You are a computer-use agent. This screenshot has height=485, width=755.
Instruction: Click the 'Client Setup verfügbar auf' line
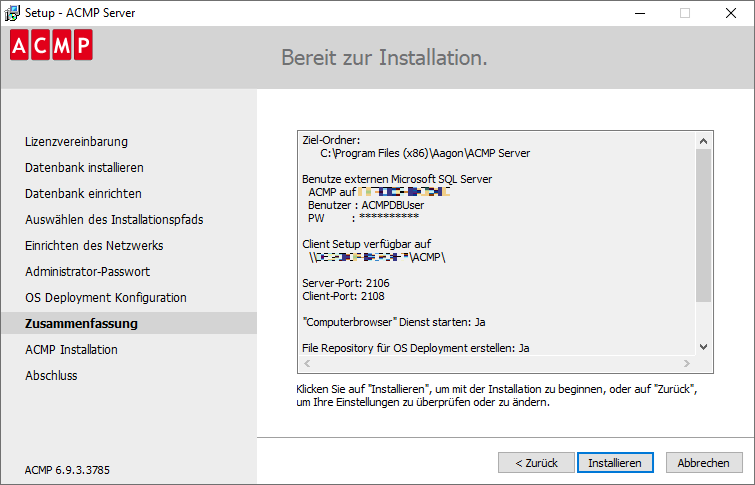tap(366, 244)
